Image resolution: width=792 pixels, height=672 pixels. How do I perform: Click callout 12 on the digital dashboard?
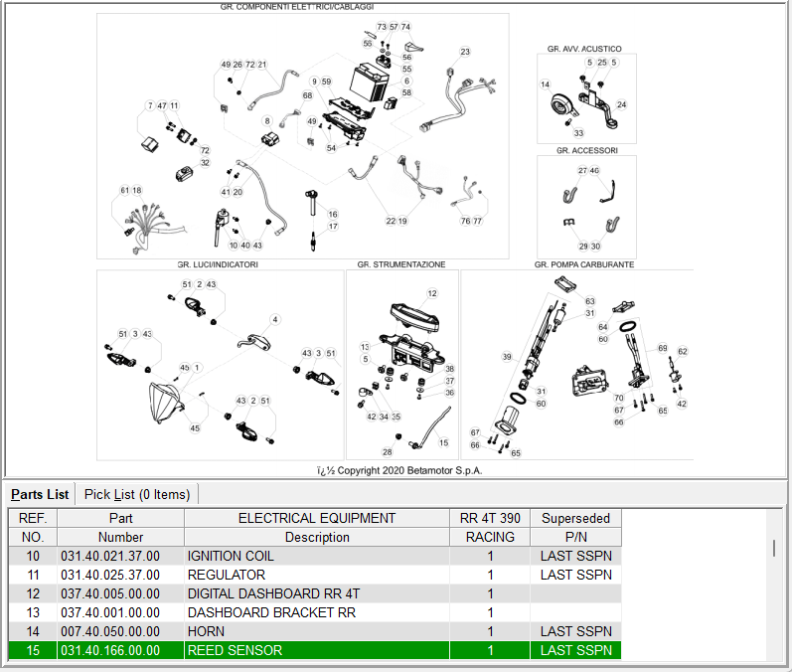432,293
